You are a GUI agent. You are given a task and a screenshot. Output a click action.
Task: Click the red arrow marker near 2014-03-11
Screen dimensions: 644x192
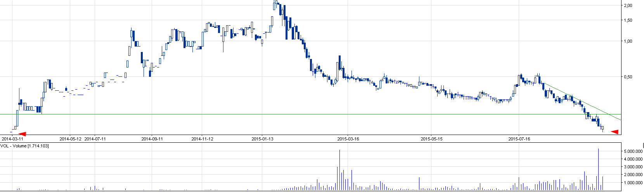(23, 134)
